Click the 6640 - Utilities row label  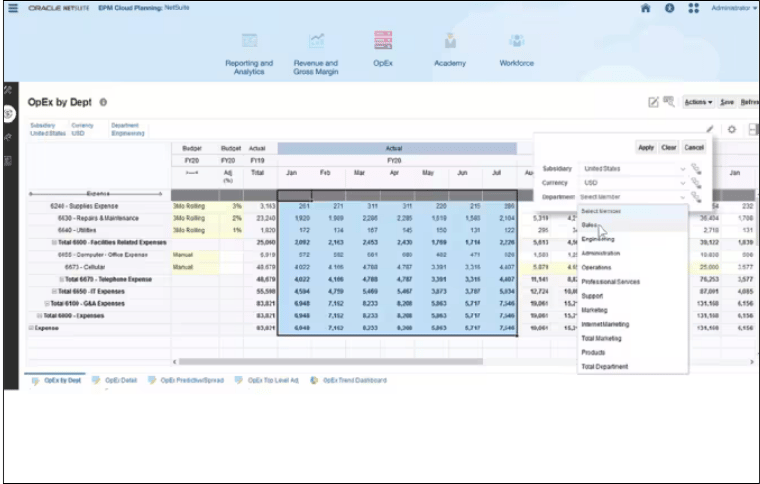tap(77, 230)
